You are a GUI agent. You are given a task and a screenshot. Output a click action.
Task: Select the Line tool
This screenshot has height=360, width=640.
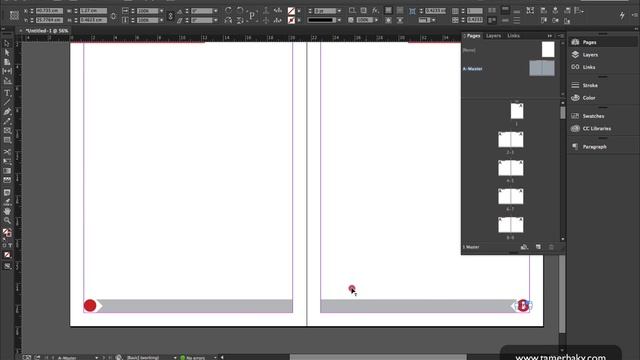coord(7,102)
